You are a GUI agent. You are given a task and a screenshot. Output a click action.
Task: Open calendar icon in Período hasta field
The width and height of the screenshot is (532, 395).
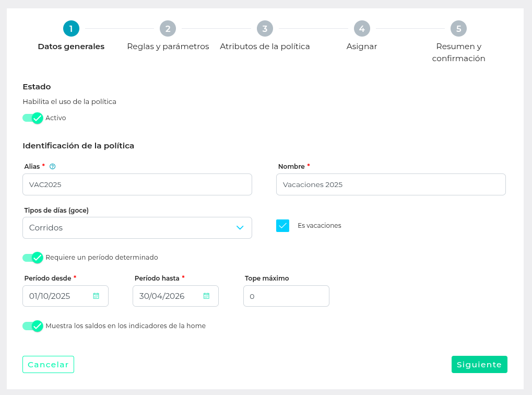pos(206,296)
